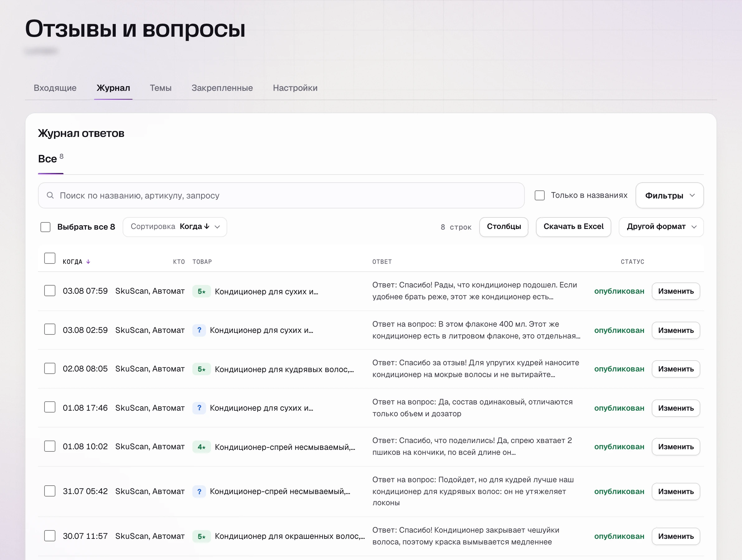Image resolution: width=742 pixels, height=560 pixels.
Task: Expand the Другой формат dropdown
Action: [661, 227]
